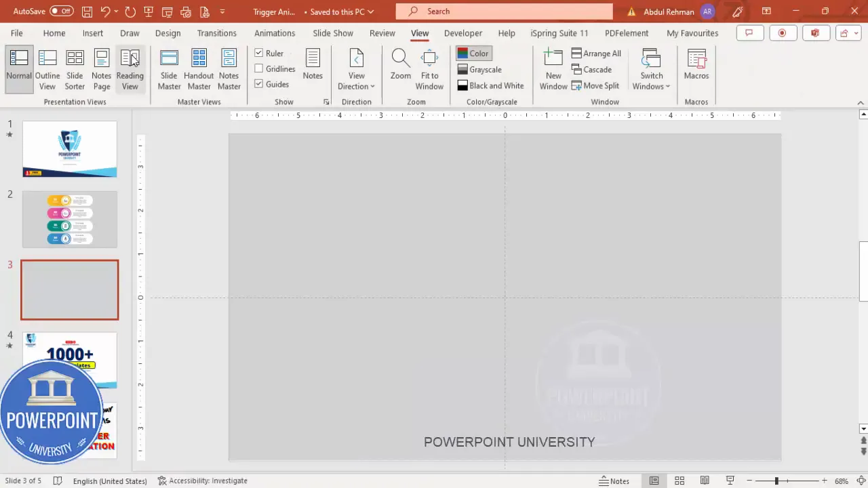Switch to the Animations tab
This screenshot has width=868, height=488.
(x=275, y=33)
